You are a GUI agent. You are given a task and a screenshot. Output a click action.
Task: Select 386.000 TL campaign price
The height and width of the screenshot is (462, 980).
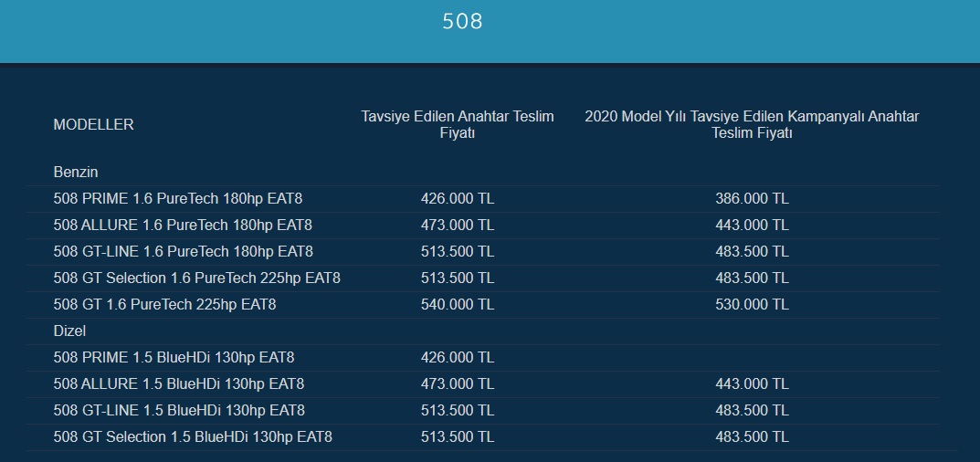tap(752, 199)
